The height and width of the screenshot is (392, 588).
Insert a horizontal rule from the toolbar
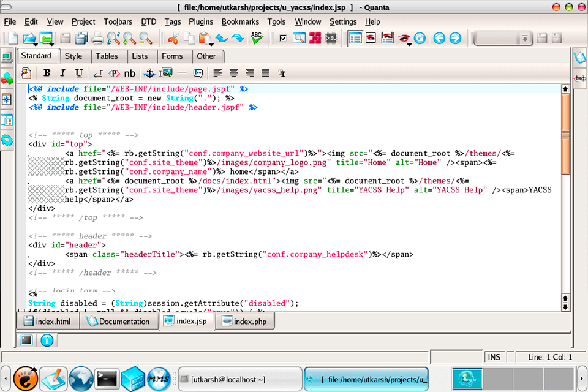pyautogui.click(x=183, y=73)
